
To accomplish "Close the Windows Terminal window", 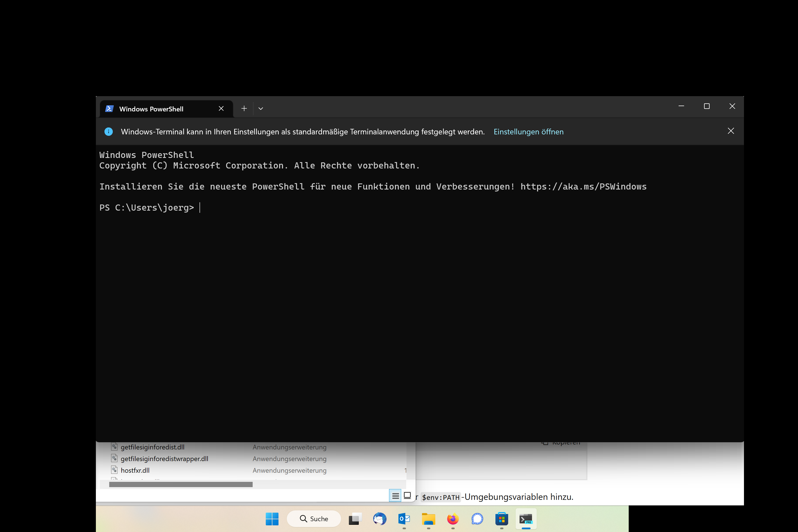I will (x=732, y=106).
